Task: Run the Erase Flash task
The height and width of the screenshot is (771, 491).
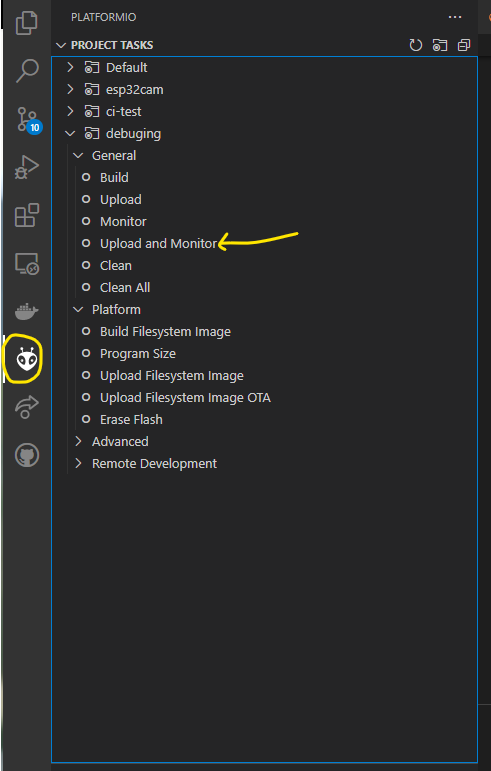Action: (x=131, y=420)
